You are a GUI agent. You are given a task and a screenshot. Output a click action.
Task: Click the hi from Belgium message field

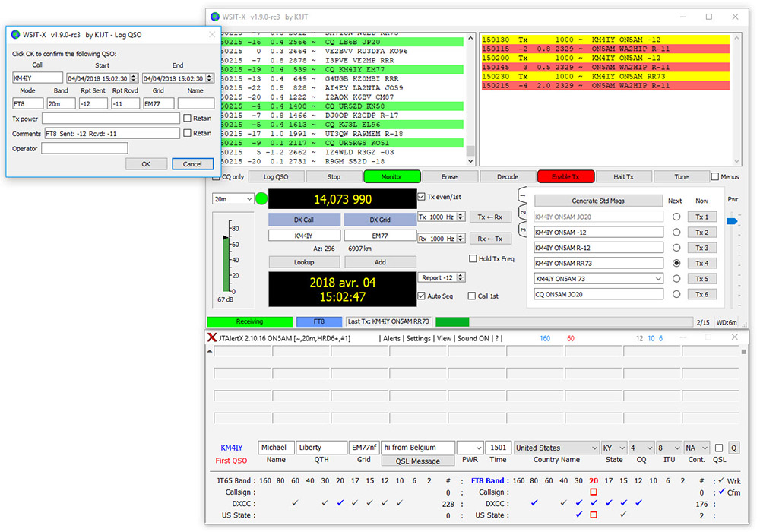(418, 447)
